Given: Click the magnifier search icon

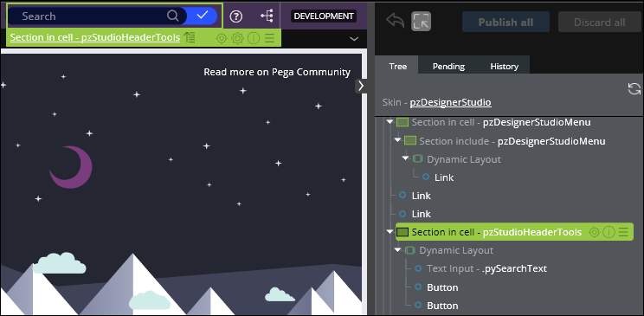Looking at the screenshot, I should [172, 16].
